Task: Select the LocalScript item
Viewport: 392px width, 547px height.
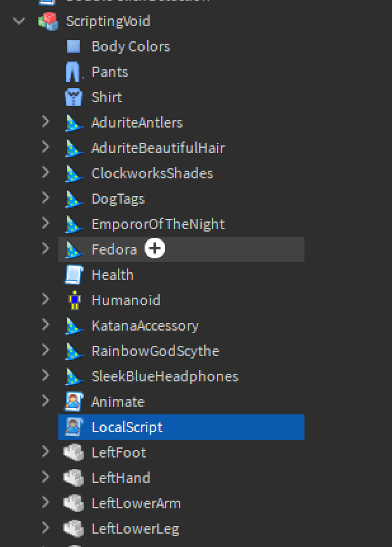Action: coord(127,427)
